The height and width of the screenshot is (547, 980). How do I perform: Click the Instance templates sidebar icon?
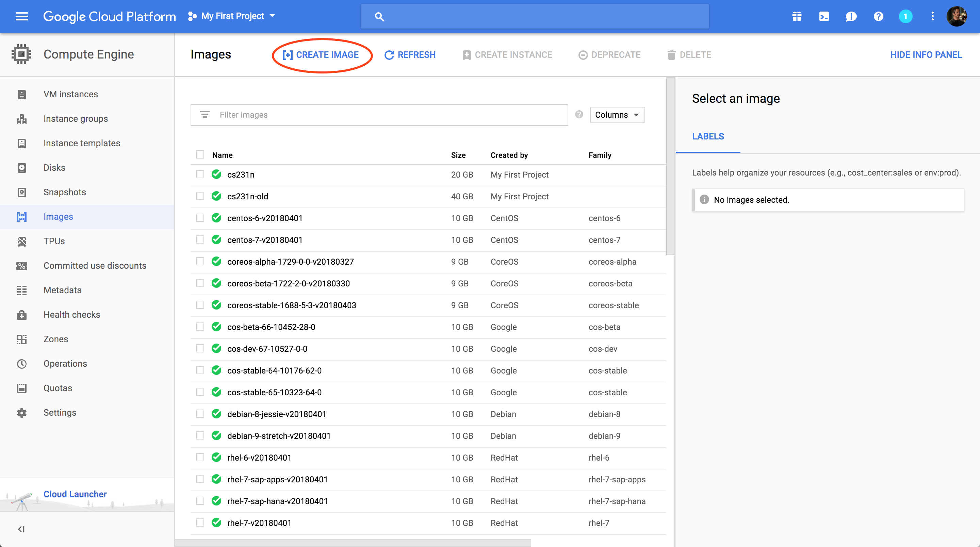click(x=22, y=144)
